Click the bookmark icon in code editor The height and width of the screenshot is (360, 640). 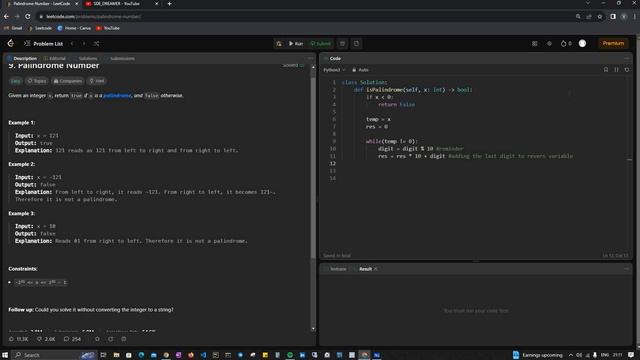606,70
